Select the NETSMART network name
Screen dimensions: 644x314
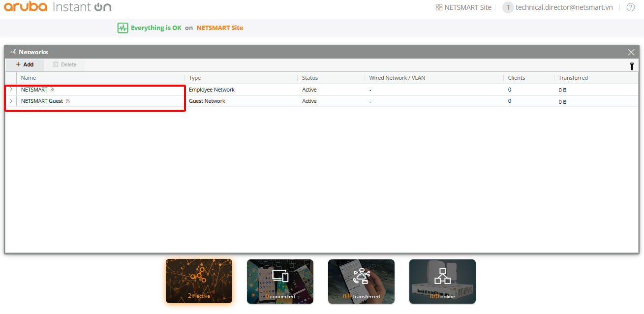point(34,90)
